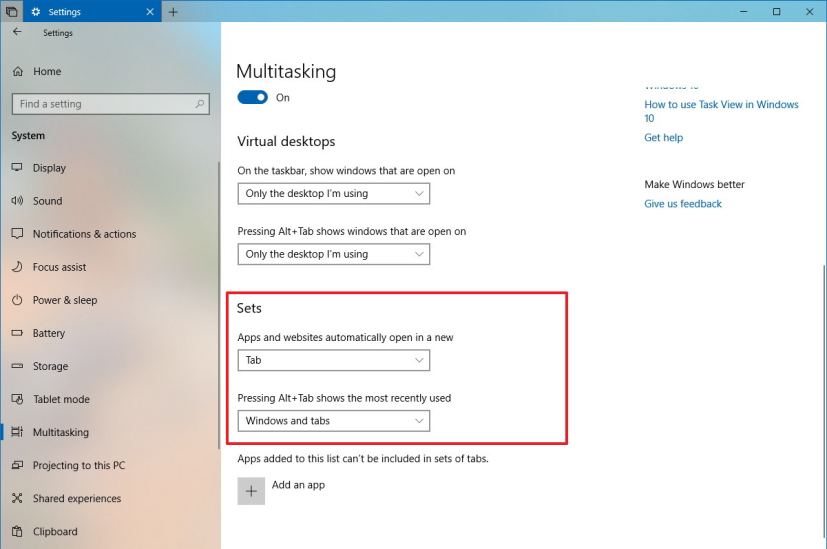Screen dimensions: 827x549
Task: Click the Tablet mode icon
Action: pos(17,399)
